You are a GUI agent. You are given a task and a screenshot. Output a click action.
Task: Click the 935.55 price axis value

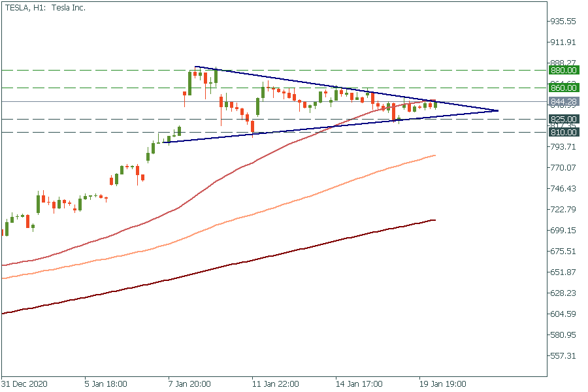coord(563,22)
